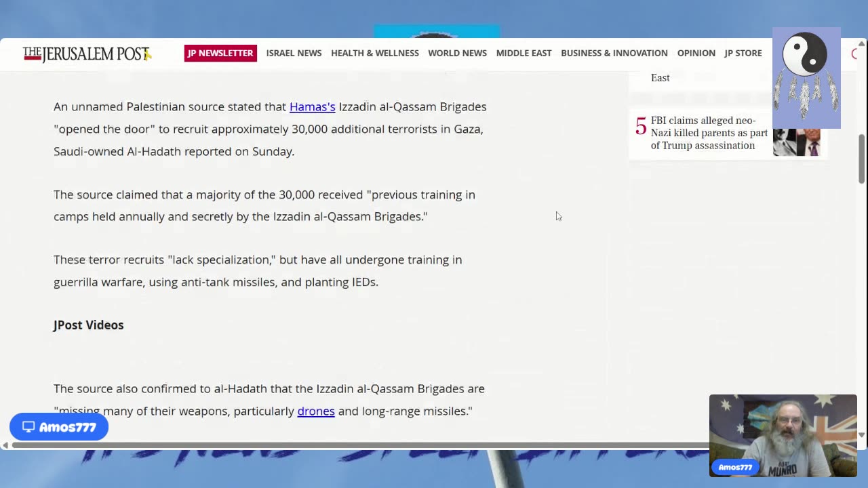Follow the drones hyperlink
868x488 pixels.
click(316, 411)
